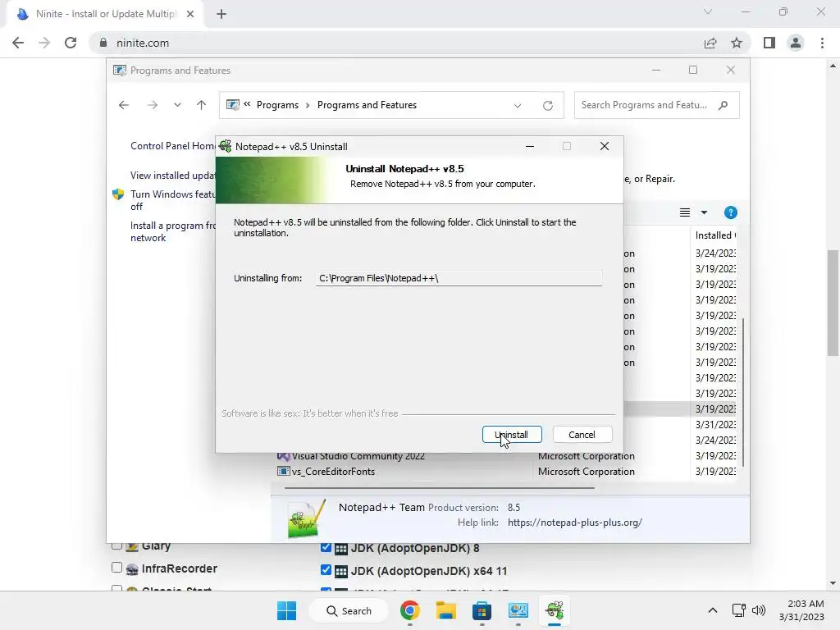Click the search magnifier in Programs and Features
This screenshot has width=840, height=630.
724,105
